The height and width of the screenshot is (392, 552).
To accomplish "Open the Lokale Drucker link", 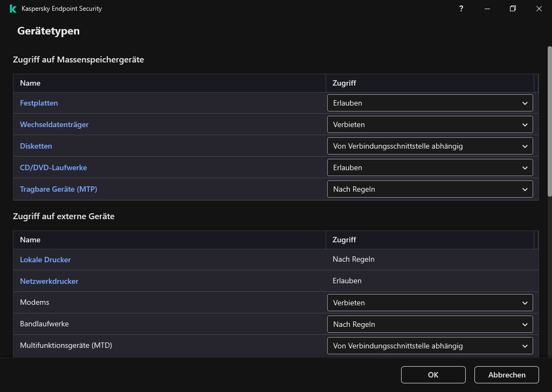I will 45,260.
